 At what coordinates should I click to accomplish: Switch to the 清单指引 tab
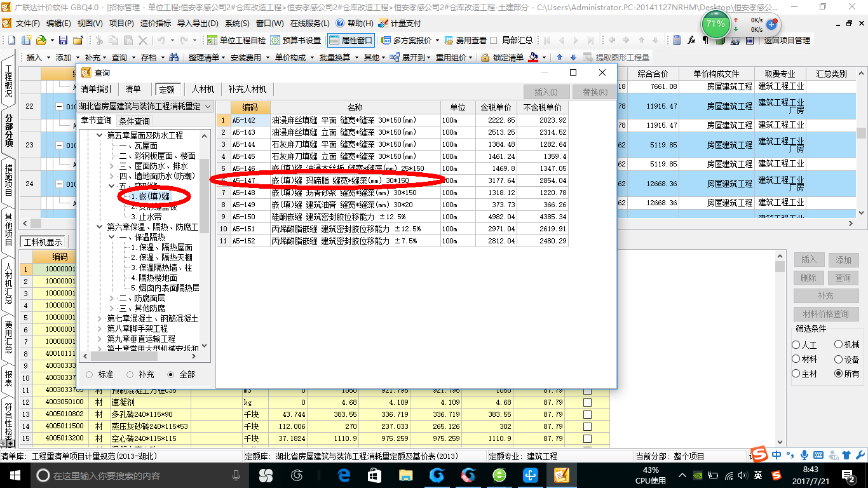[96, 90]
